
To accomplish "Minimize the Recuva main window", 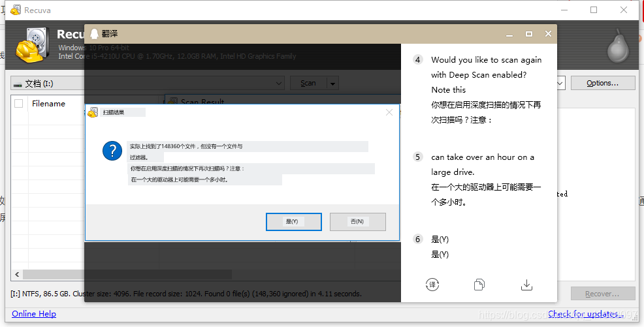I will (564, 10).
